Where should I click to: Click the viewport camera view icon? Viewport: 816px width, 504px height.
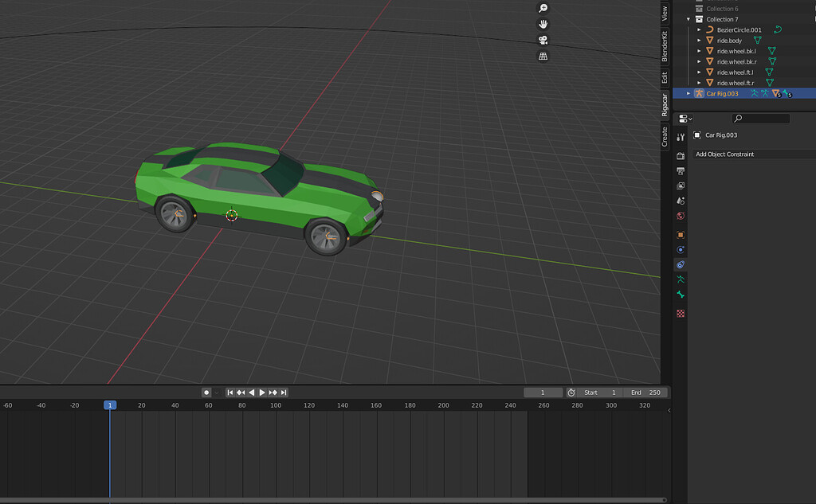[x=543, y=39]
